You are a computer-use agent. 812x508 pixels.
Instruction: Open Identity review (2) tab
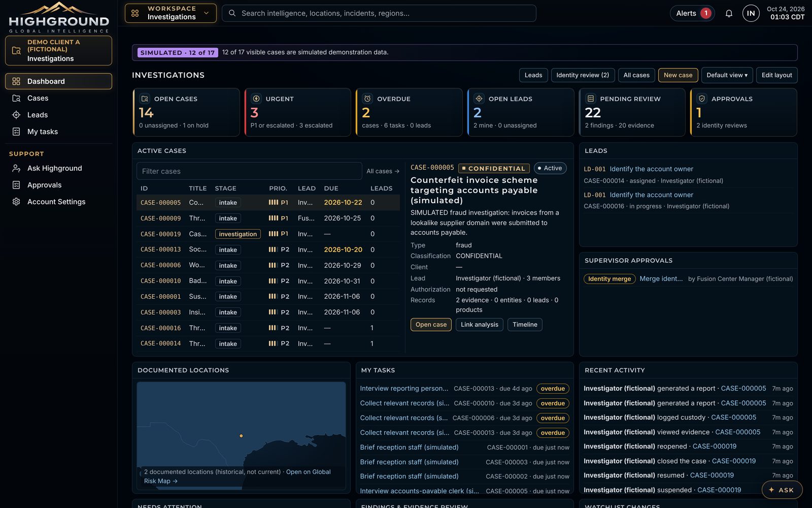[583, 75]
